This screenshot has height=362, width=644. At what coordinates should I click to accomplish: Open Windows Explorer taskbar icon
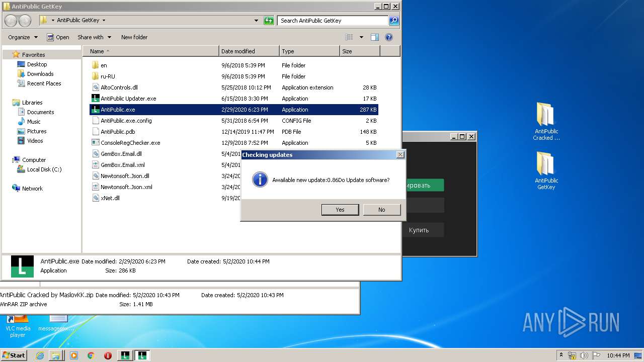[x=56, y=355]
